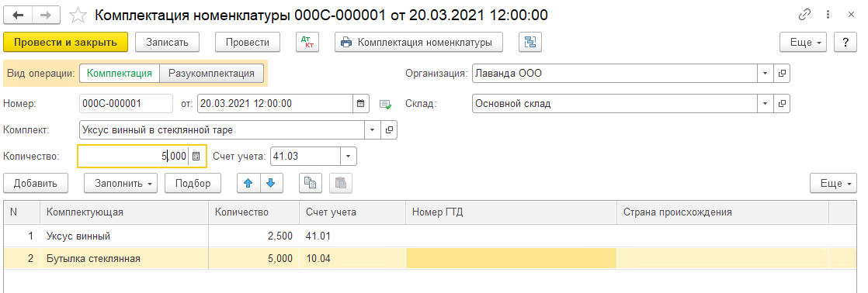The height and width of the screenshot is (293, 868).
Task: Open Заполнить dropdown menu
Action: [x=120, y=184]
